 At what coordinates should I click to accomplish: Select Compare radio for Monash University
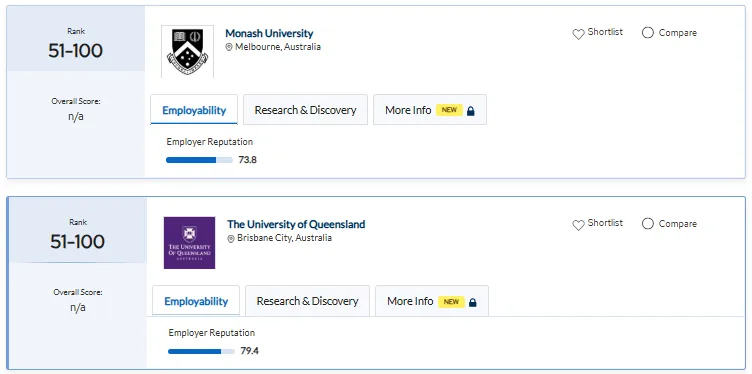coord(647,33)
